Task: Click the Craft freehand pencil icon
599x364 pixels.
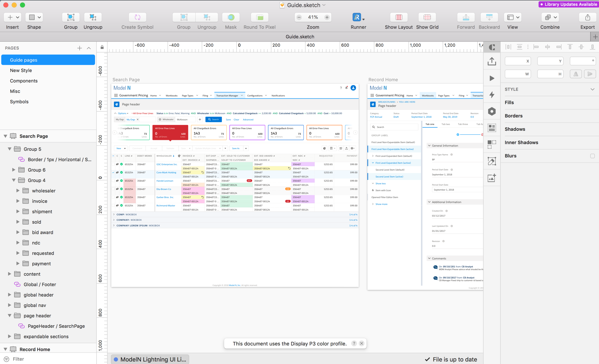Action: [x=492, y=161]
